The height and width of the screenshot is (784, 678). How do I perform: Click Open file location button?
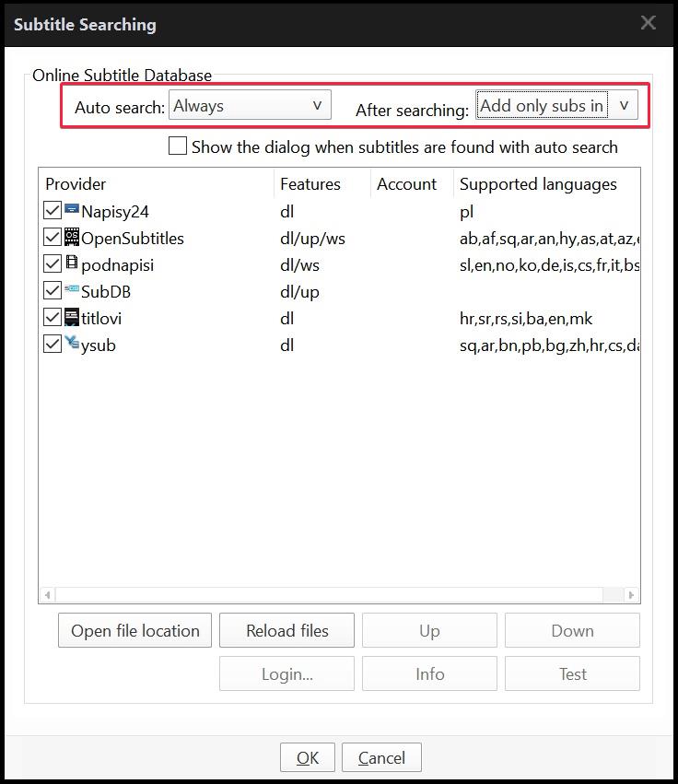[x=135, y=630]
